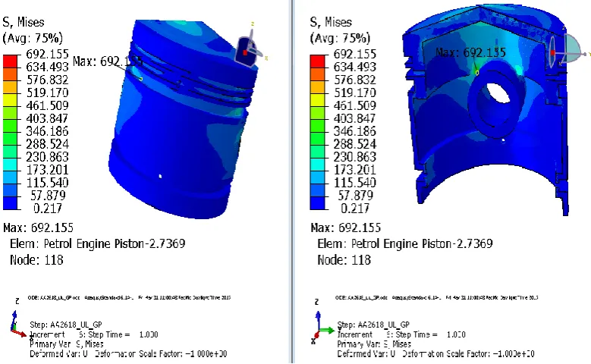Image resolution: width=591 pixels, height=364 pixels.
Task: Click 'Max: 692.155' below right legend
Action: (346, 228)
